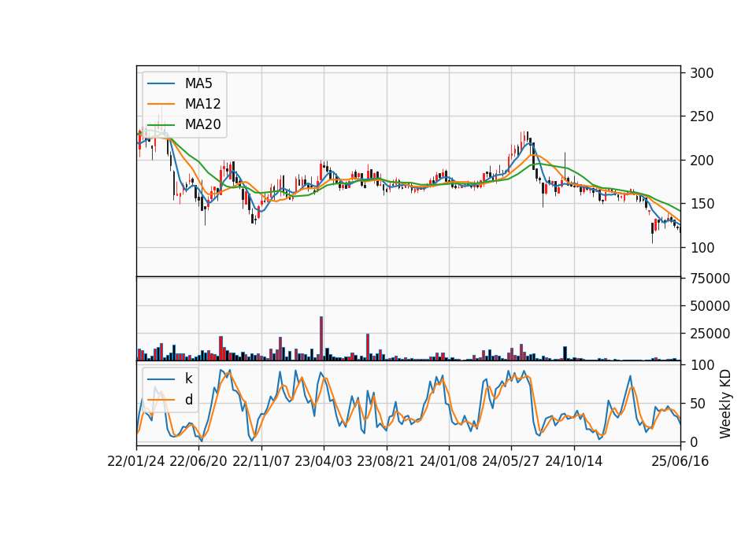This screenshot has width=756, height=543.
Task: Click the 0 tick on KD axis
Action: click(x=694, y=441)
